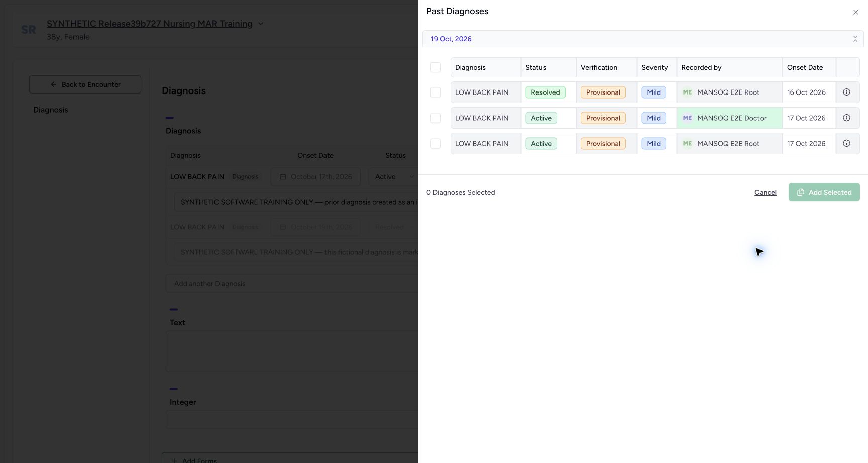
Task: Click the Add Selected button
Action: click(824, 192)
